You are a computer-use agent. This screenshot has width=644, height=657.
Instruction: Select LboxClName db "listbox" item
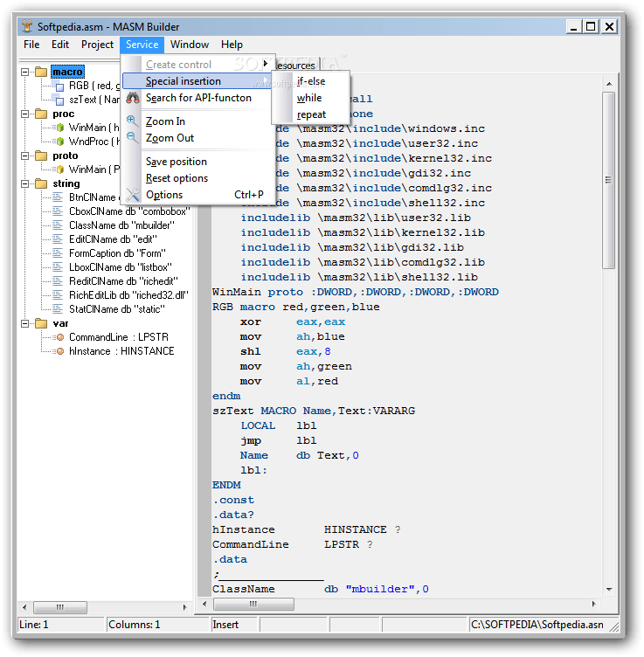121,267
